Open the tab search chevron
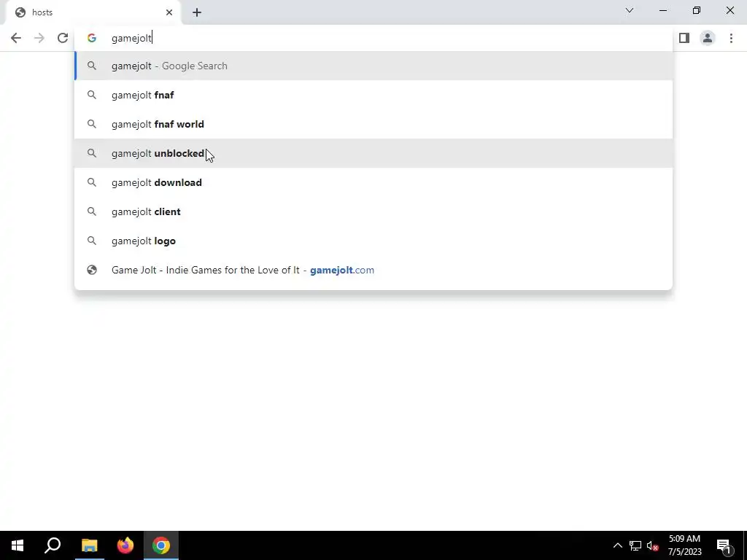Screen dimensions: 747x560 click(630, 10)
